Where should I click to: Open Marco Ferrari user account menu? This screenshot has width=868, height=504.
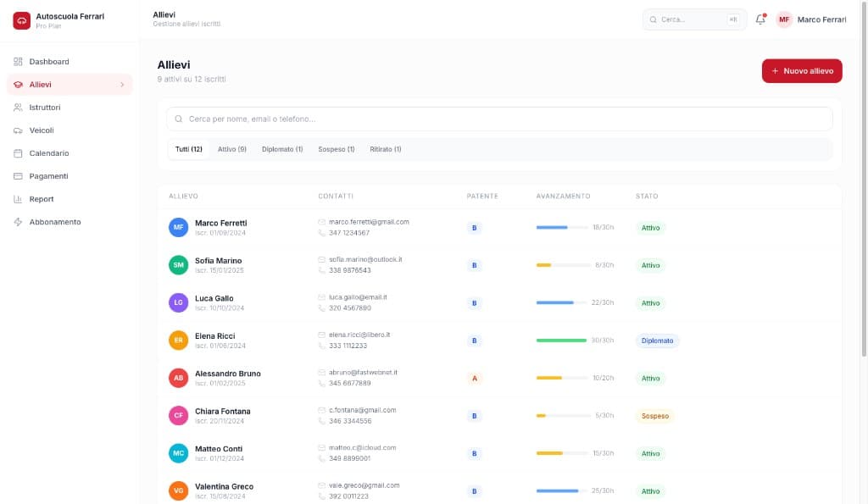(811, 19)
